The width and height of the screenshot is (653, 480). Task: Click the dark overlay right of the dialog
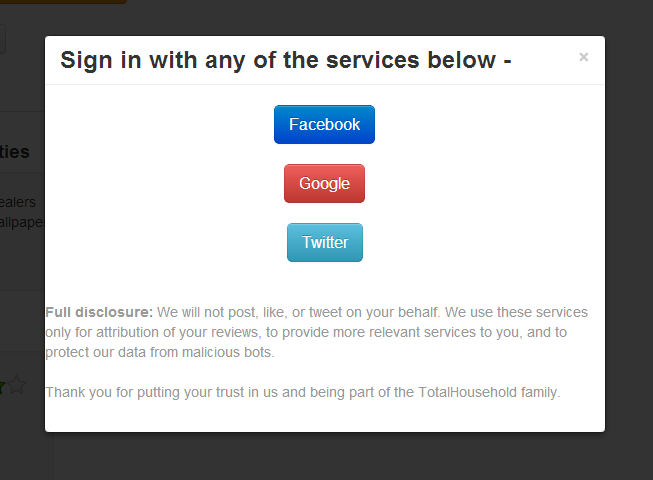point(629,240)
